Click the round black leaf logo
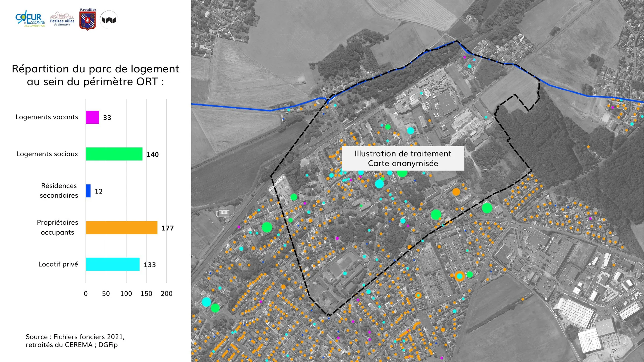644x362 pixels. [x=109, y=20]
